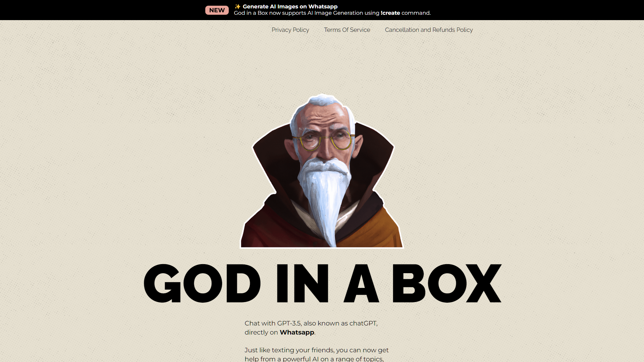Open the Privacy Policy page

tap(290, 30)
